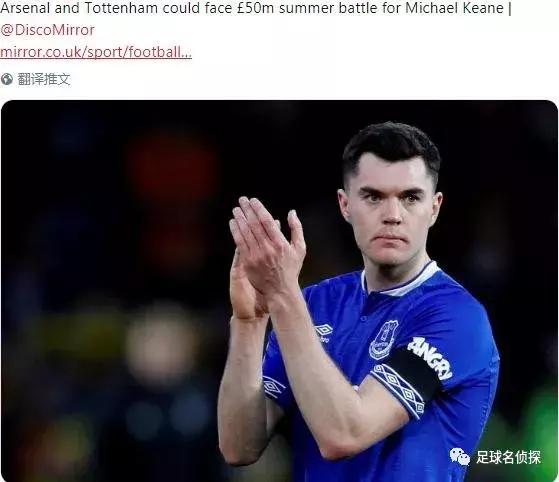559x482 pixels.
Task: Click the 翻译推文 translate tweet text
Action: click(x=44, y=79)
